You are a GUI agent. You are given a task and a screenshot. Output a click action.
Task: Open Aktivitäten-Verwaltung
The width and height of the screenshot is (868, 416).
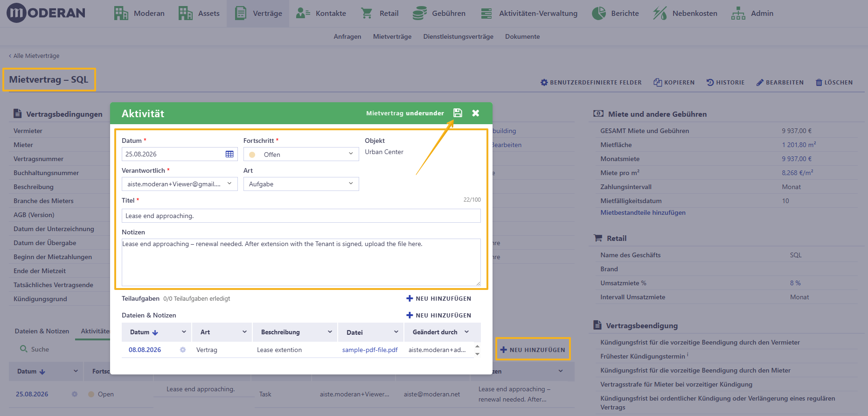tap(529, 13)
